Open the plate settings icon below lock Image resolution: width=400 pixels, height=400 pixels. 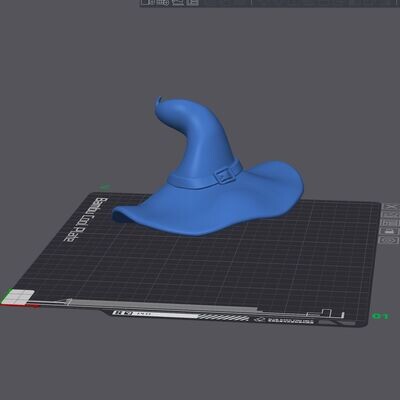pos(390,240)
